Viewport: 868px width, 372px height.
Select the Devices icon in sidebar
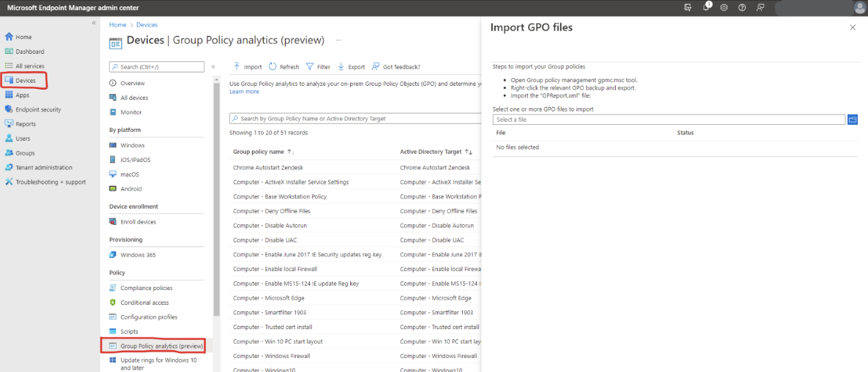pyautogui.click(x=9, y=81)
